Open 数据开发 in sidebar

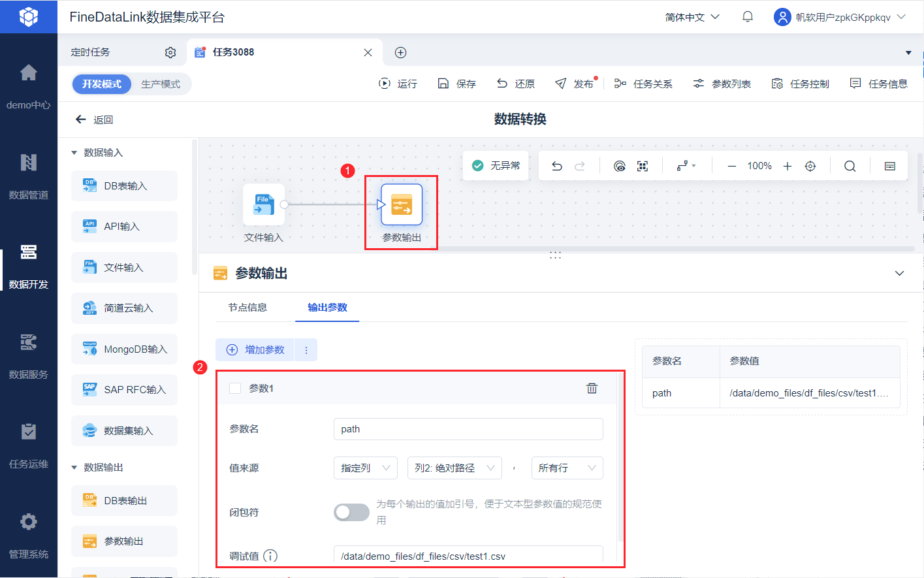click(28, 266)
